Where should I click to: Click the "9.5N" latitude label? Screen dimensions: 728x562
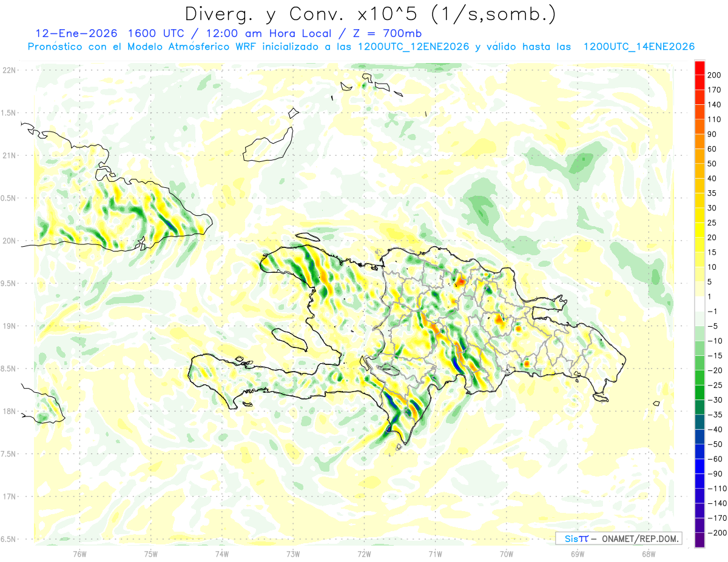pos(8,284)
